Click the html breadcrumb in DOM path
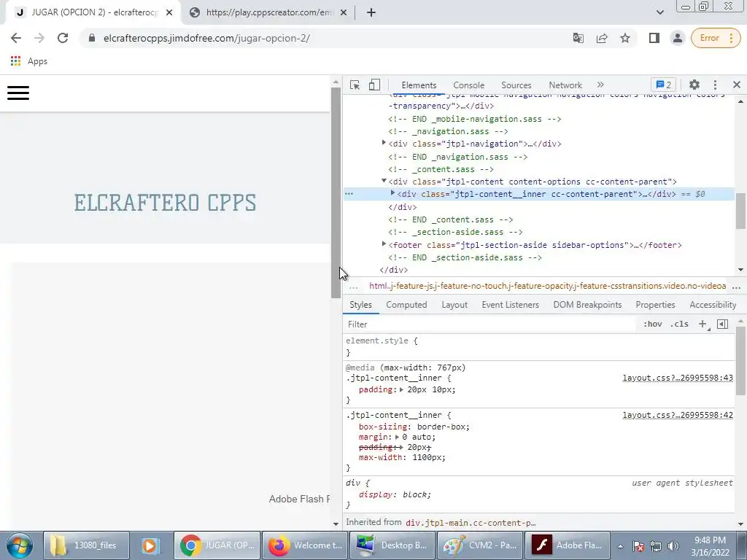Screen dimensions: 747x560 tap(547, 286)
